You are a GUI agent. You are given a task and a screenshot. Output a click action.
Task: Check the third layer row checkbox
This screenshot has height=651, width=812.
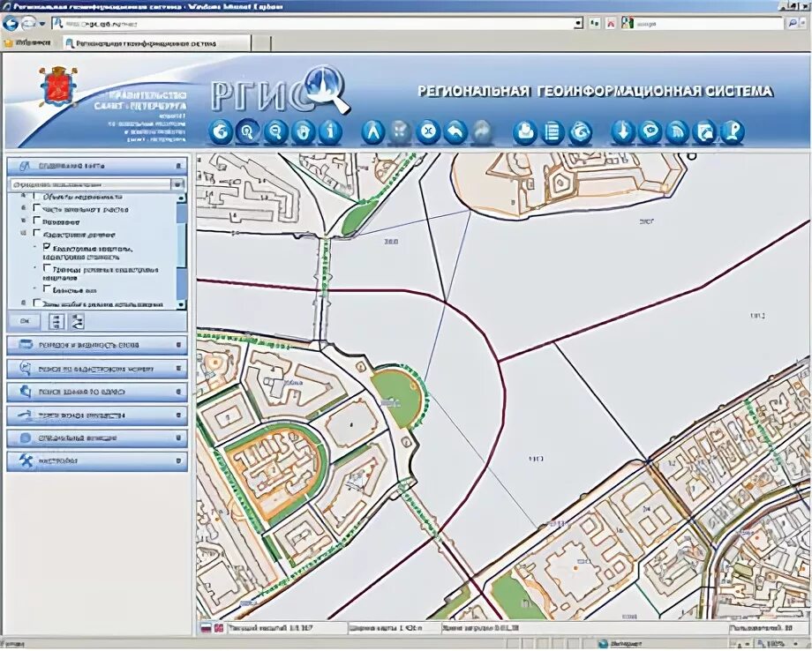pyautogui.click(x=35, y=221)
